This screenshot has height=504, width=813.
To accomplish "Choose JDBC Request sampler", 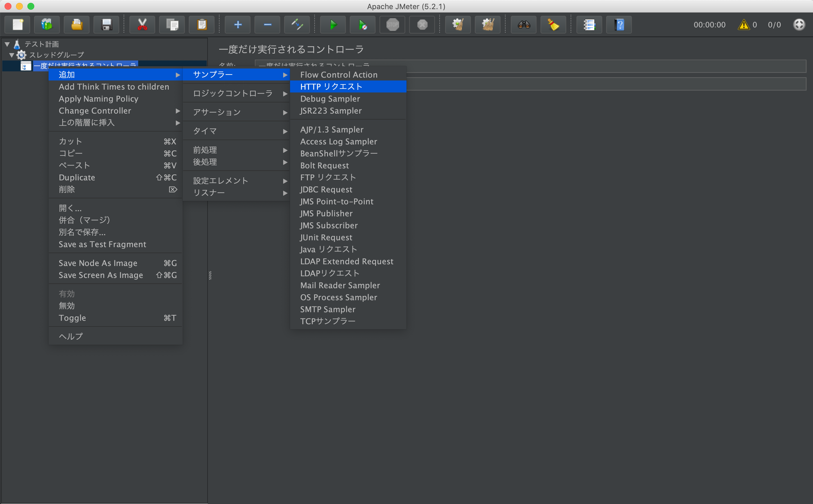I will click(348, 189).
